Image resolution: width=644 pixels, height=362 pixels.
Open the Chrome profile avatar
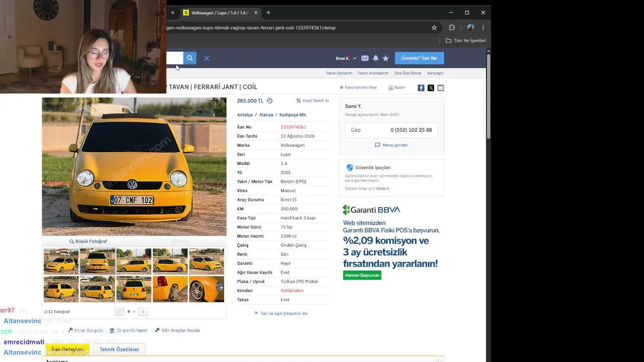click(470, 28)
